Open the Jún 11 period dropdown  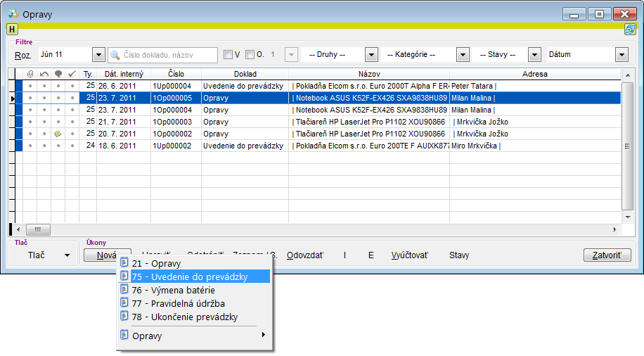click(x=98, y=55)
